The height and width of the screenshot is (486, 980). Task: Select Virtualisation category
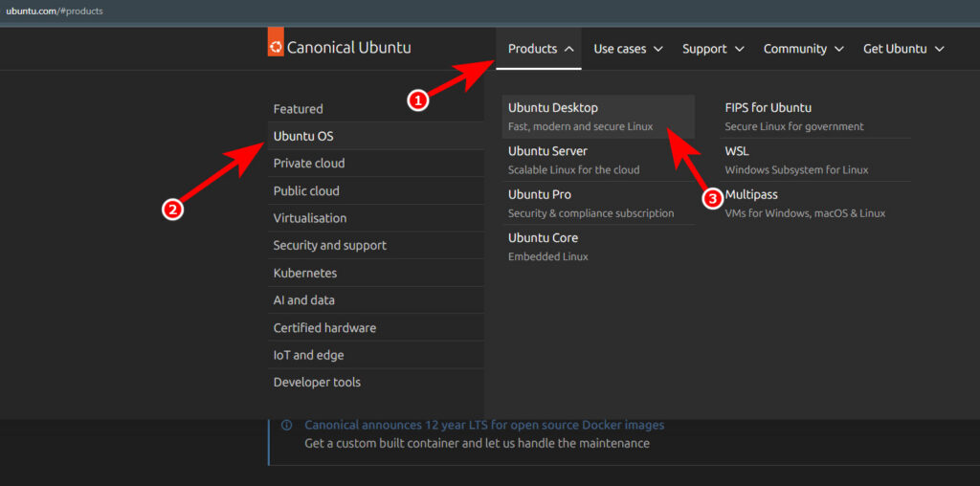[375, 219]
